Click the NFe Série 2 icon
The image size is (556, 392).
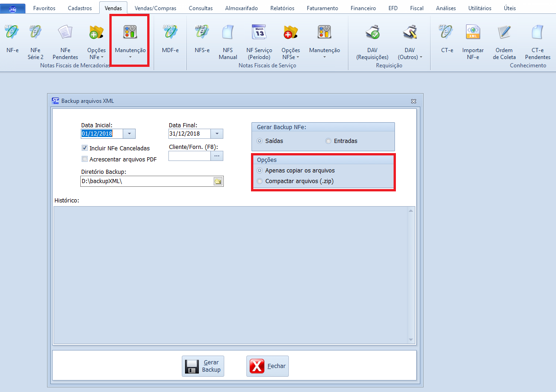36,33
